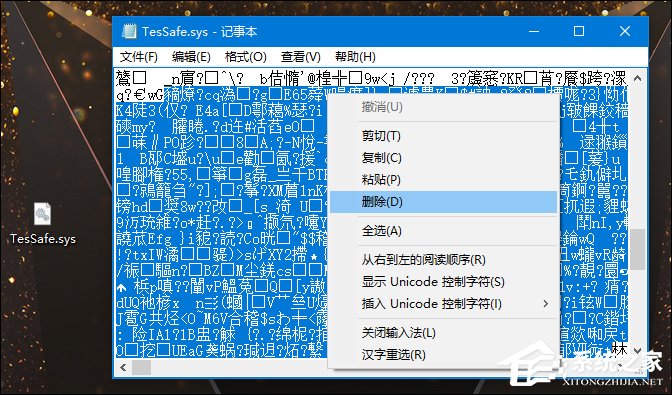This screenshot has width=672, height=395.
Task: Open the 帮助(H) menu
Action: click(x=355, y=57)
